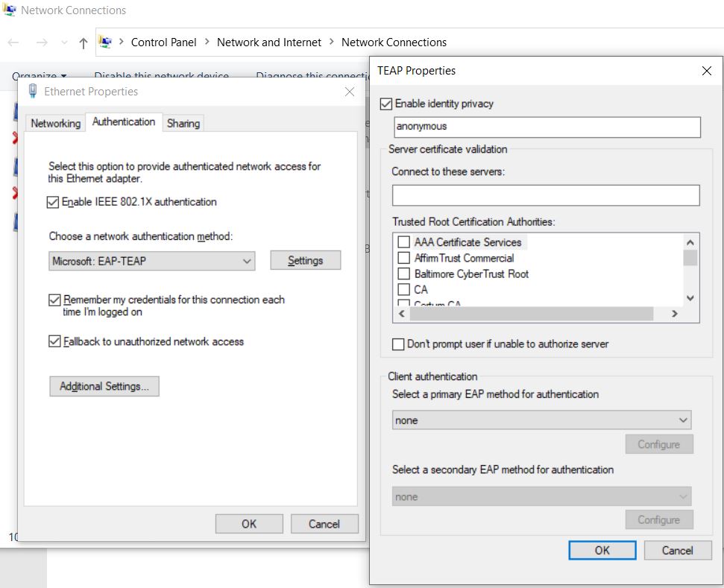This screenshot has height=588, width=724.
Task: Click the back navigation arrow
Action: pyautogui.click(x=13, y=42)
